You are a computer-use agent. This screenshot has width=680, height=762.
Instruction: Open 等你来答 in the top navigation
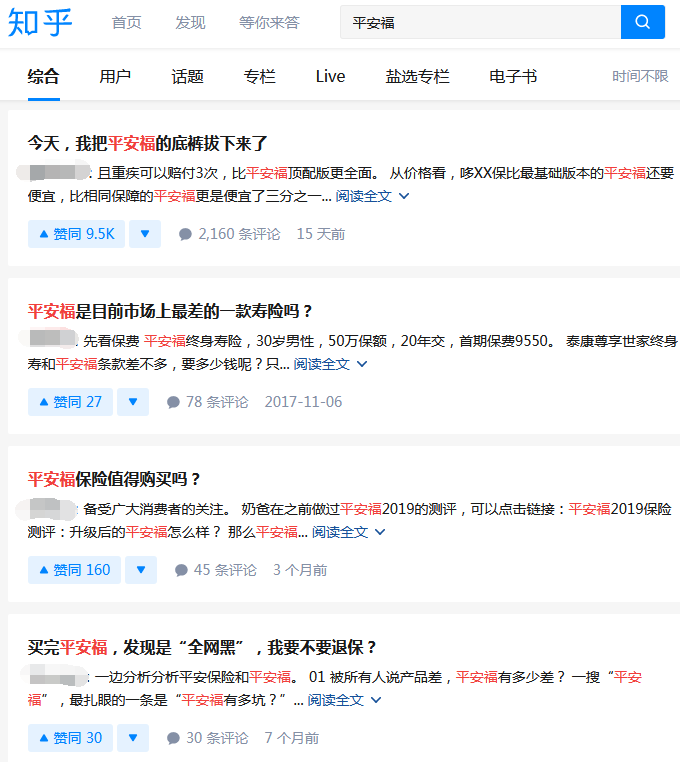269,22
